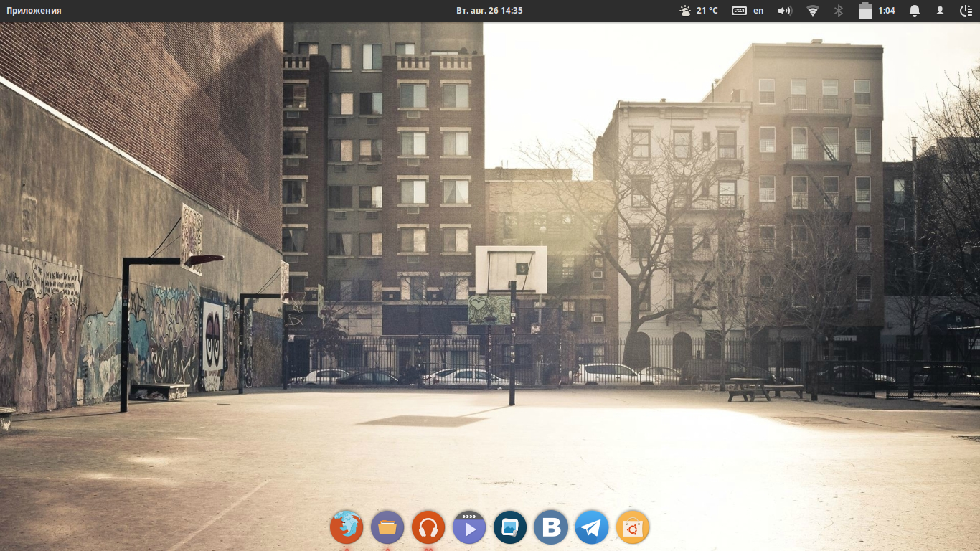Open the Bluetooth indicator
This screenshot has width=980, height=551.
(x=838, y=11)
